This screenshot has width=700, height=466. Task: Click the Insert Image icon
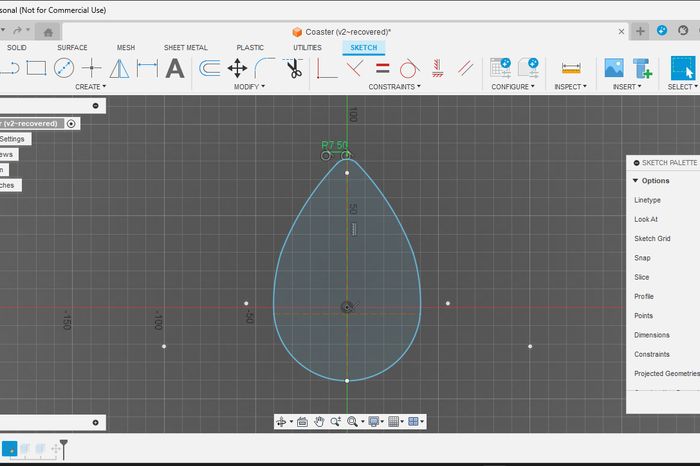[x=614, y=68]
